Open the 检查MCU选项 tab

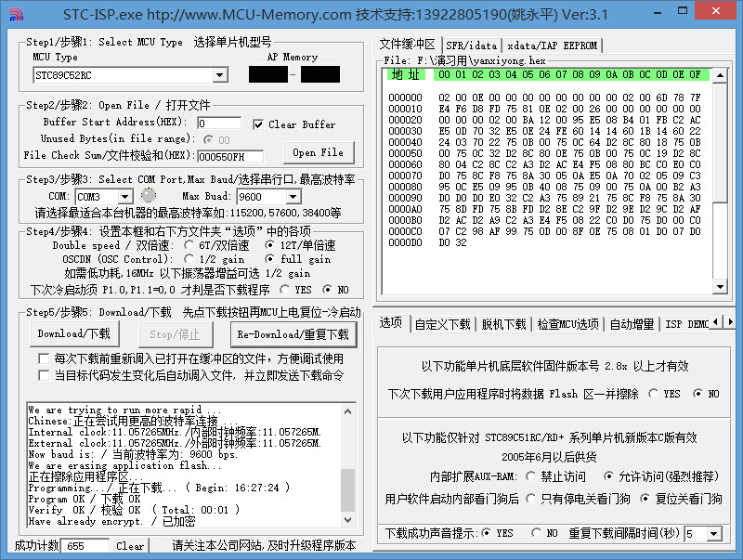(x=568, y=324)
